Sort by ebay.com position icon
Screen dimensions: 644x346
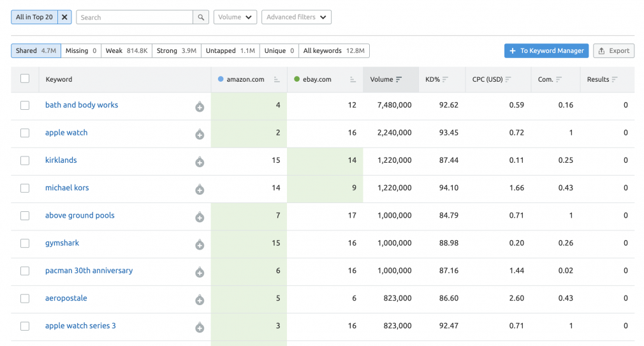click(x=353, y=80)
